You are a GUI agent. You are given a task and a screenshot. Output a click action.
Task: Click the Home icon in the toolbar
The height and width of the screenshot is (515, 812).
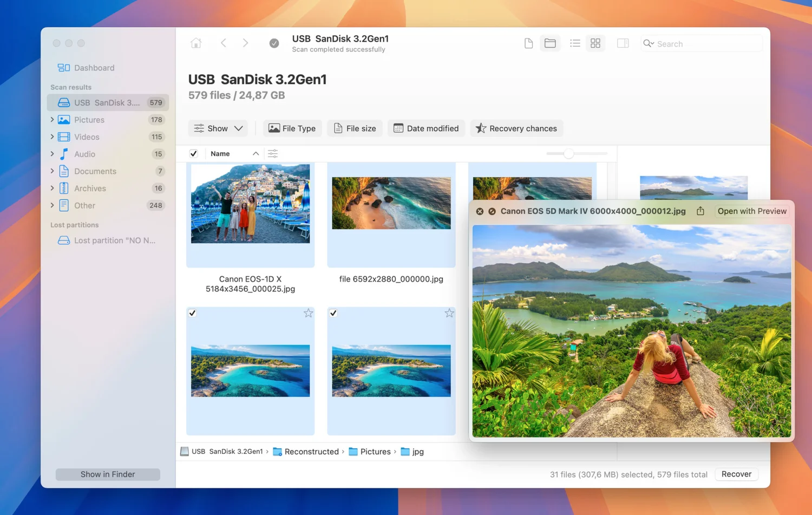pyautogui.click(x=196, y=43)
